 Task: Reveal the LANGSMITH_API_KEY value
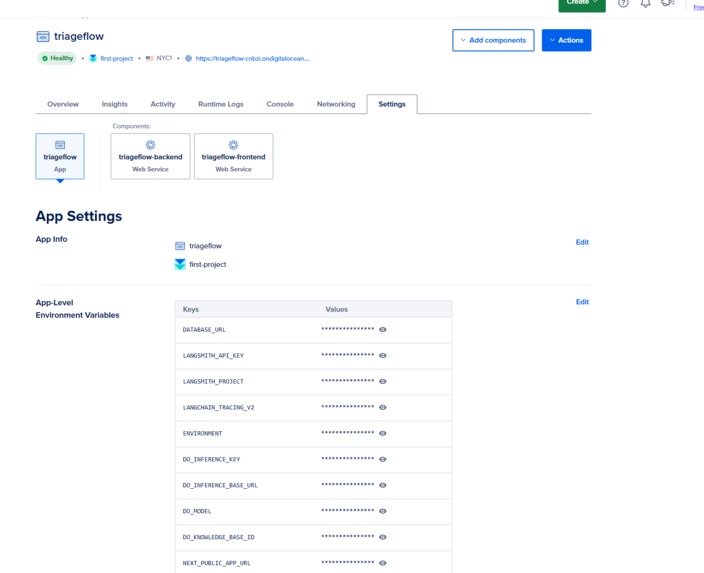point(383,356)
